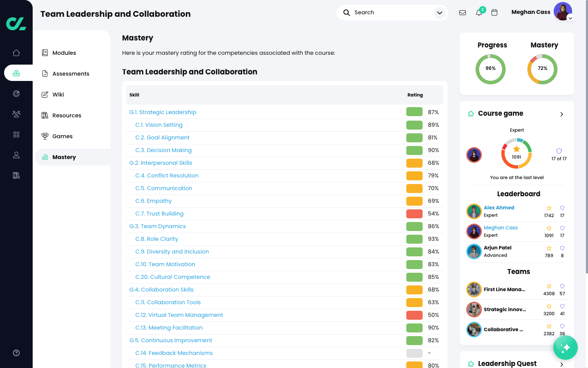Screen dimensions: 588x368
Task: Click the help question mark icon
Action: pyautogui.click(x=16, y=352)
